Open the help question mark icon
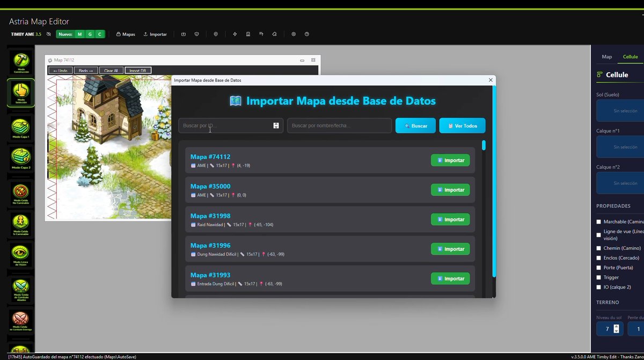 pos(307,34)
